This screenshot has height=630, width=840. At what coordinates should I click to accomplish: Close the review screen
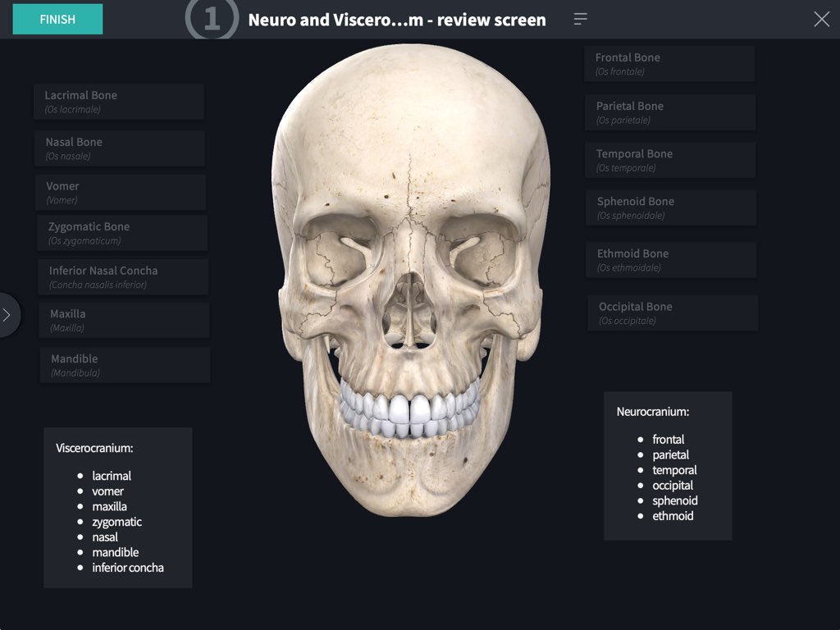[821, 19]
